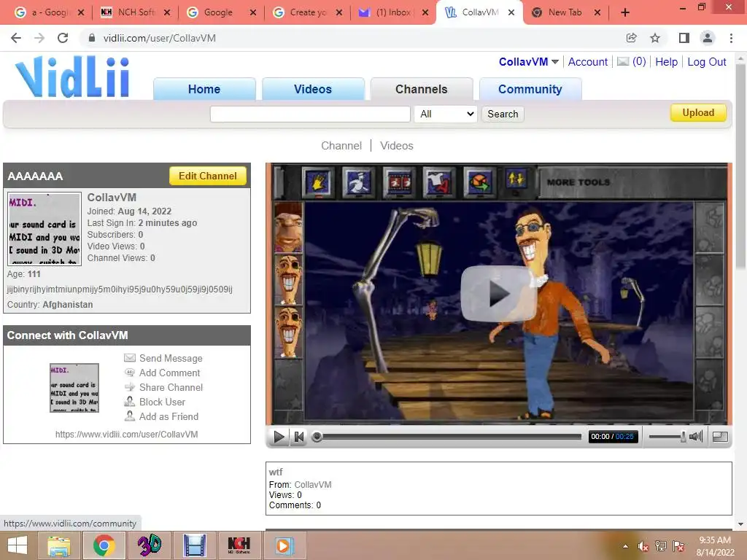The height and width of the screenshot is (560, 747).
Task: Click the CollavVM profile avatar thumbnail
Action: (x=44, y=228)
